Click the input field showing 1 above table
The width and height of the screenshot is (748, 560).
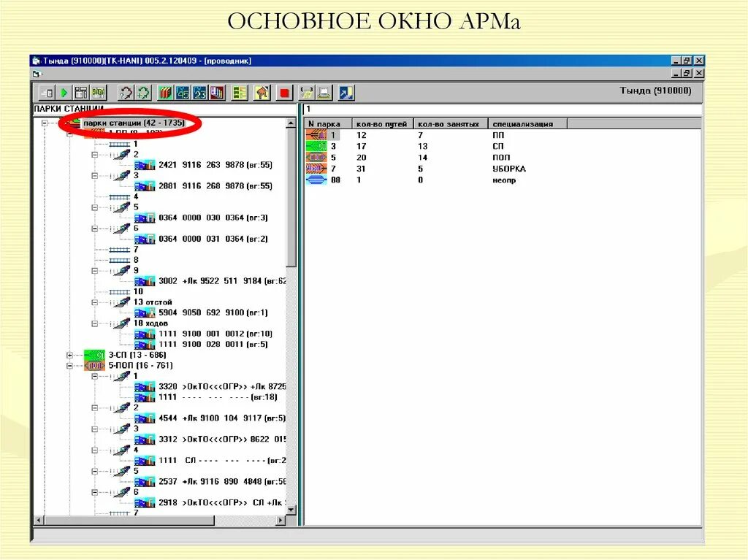503,110
